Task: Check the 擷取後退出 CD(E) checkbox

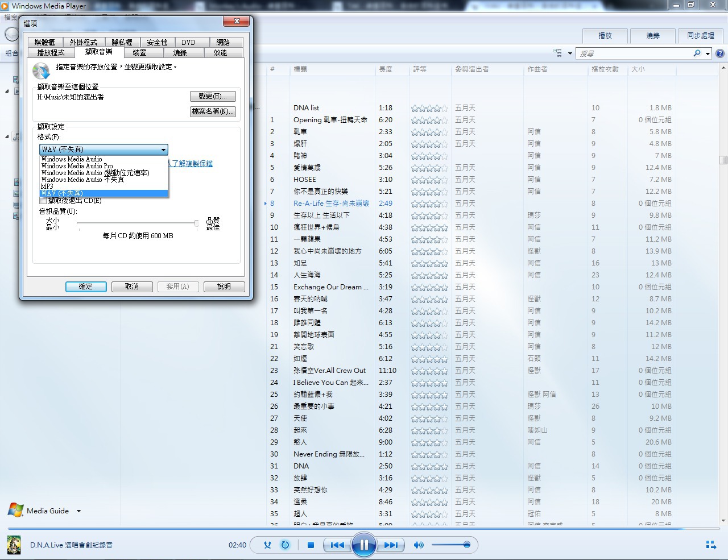Action: pos(43,201)
